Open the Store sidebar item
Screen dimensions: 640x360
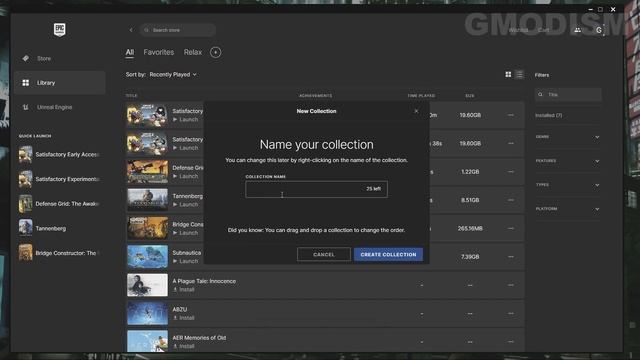(60, 58)
